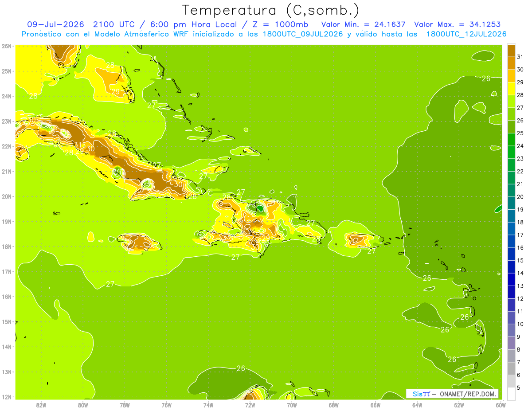Click legend swatch between 24 and 25

(x=511, y=140)
